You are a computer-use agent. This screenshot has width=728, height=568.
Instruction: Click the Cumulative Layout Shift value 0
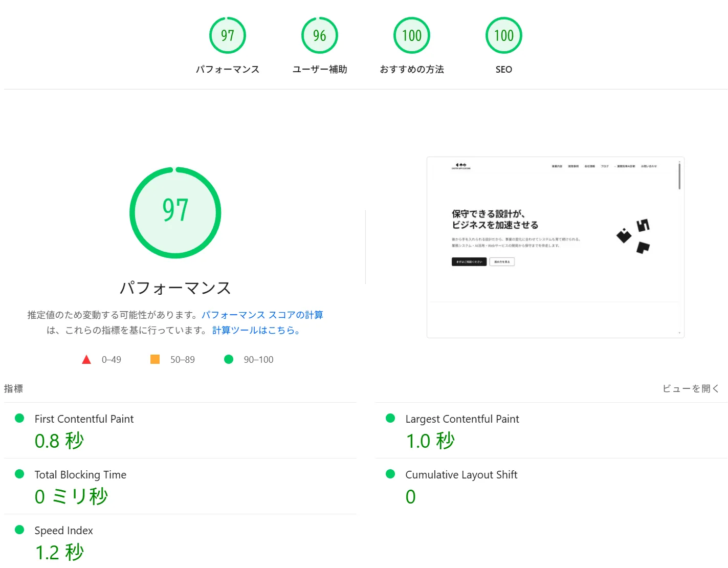pos(410,496)
